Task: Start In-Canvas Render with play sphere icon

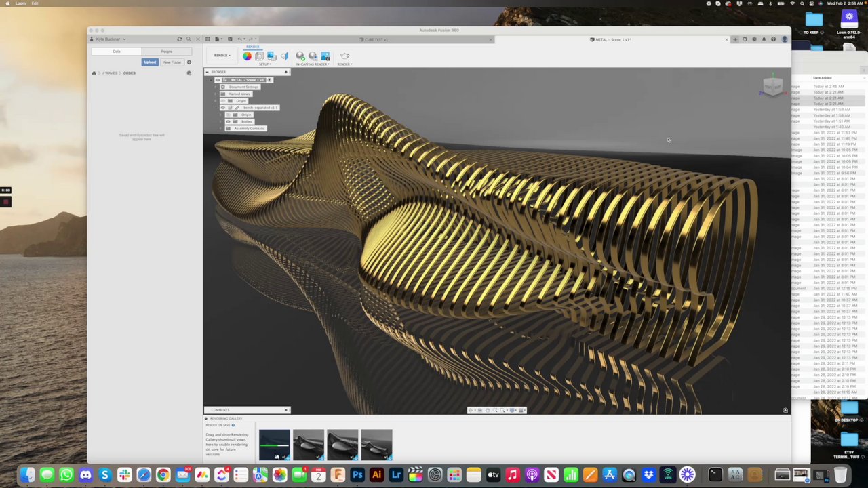Action: pyautogui.click(x=300, y=56)
